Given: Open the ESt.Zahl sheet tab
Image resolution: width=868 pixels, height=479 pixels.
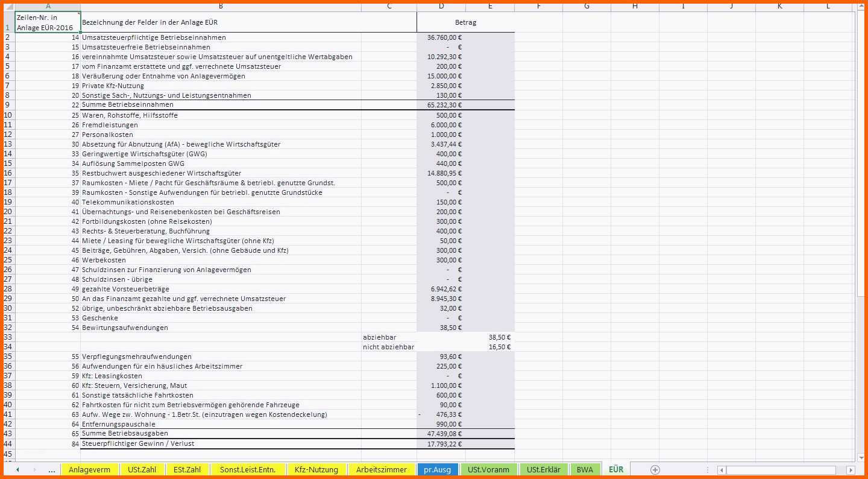Looking at the screenshot, I should click(x=187, y=469).
